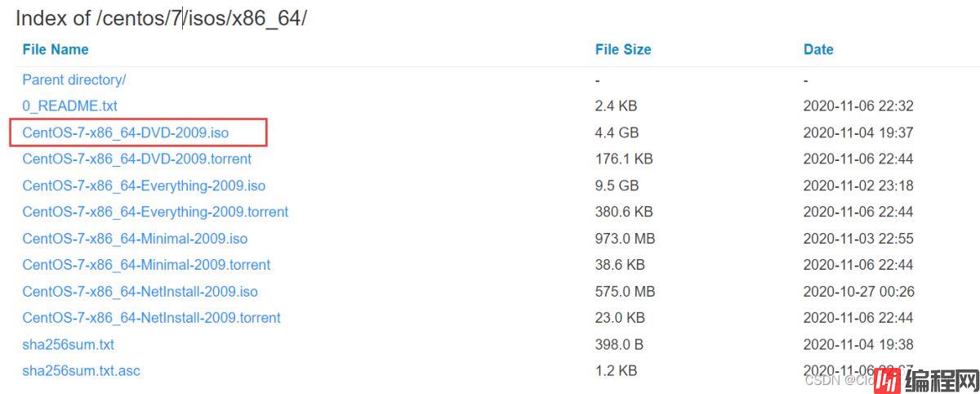Click the 2020-10-27 00:26 date entry
The height and width of the screenshot is (394, 980).
[857, 291]
